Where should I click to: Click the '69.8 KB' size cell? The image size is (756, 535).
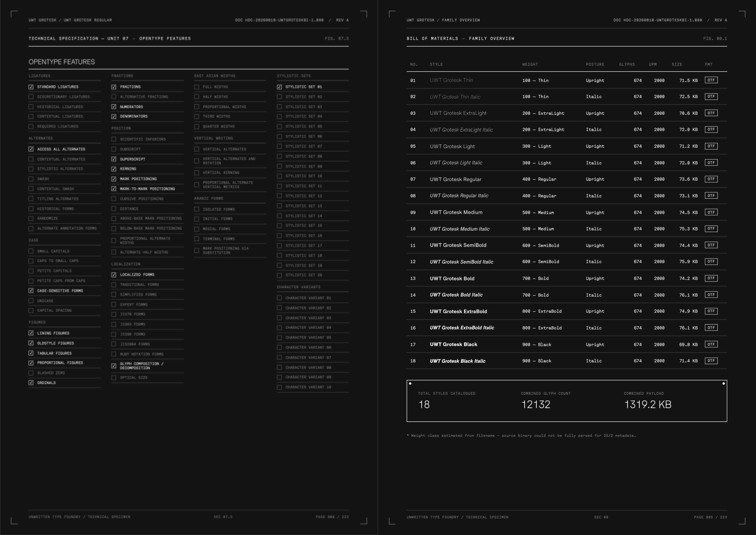(688, 345)
